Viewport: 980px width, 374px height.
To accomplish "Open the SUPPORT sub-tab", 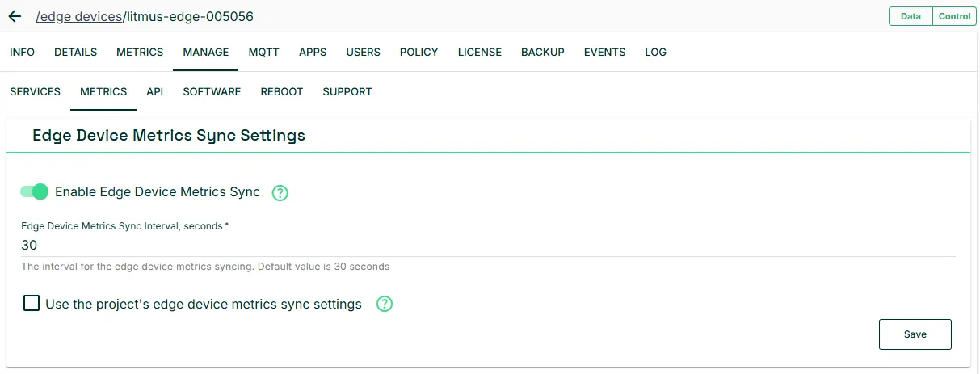I will pyautogui.click(x=347, y=91).
